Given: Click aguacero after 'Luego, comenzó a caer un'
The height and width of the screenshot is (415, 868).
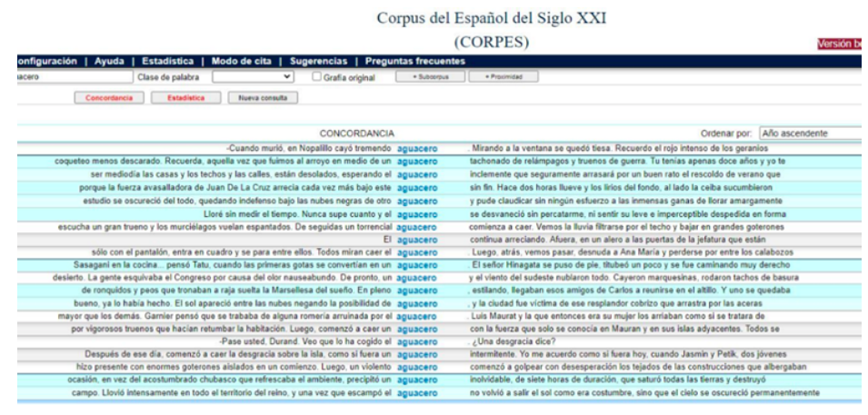Looking at the screenshot, I should pos(417,330).
